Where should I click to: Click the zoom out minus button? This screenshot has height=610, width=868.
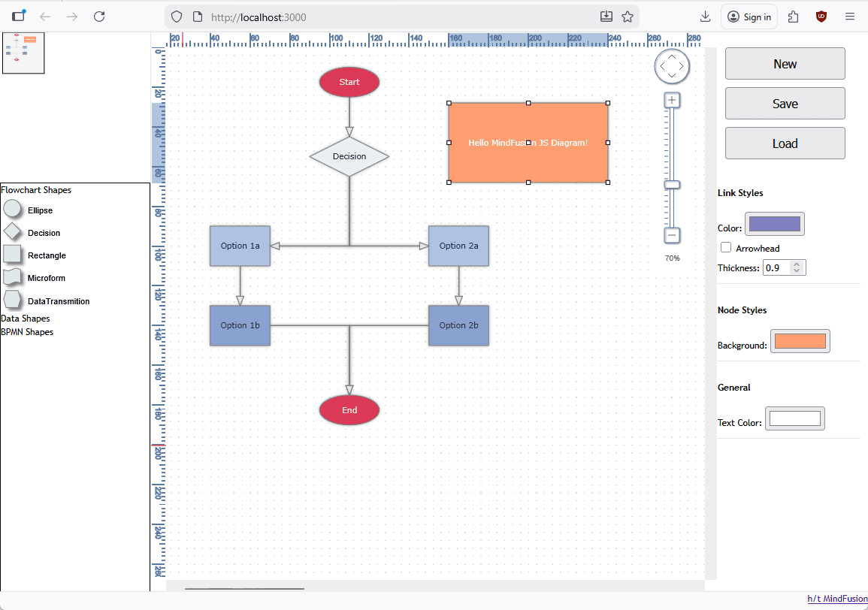(x=672, y=235)
